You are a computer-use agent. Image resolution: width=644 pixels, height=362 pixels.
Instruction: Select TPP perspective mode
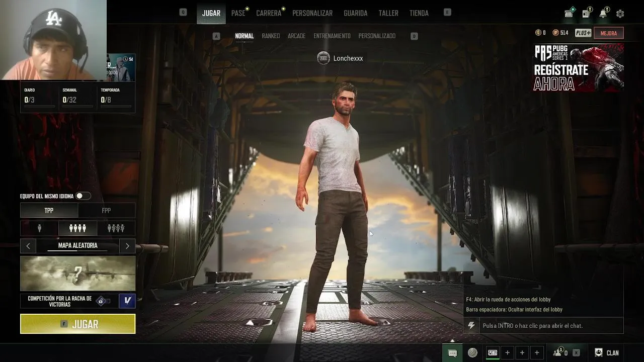click(x=49, y=211)
